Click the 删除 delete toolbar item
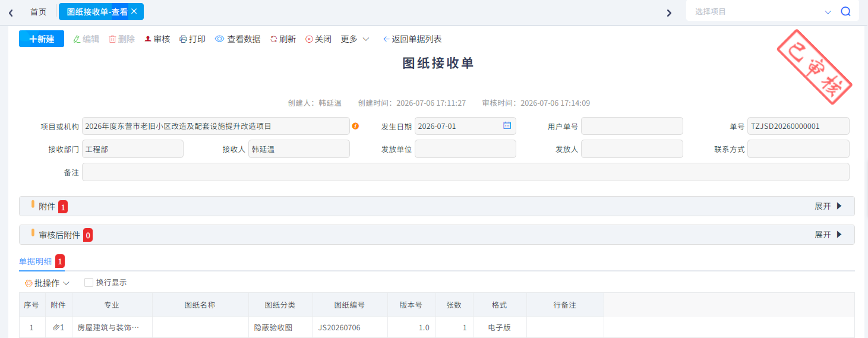 tap(122, 39)
